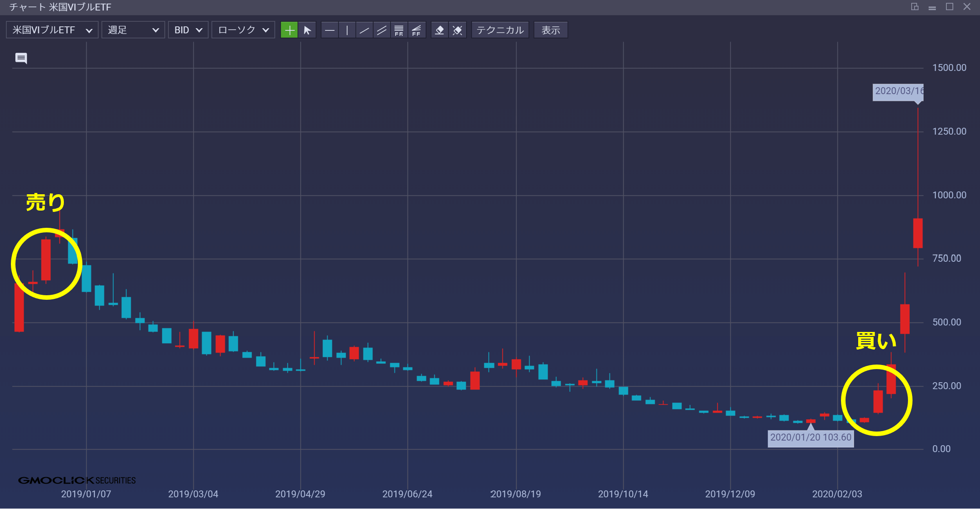Screen dimensions: 980x509
Task: Click the 1500.00 price axis label
Action: coord(949,68)
